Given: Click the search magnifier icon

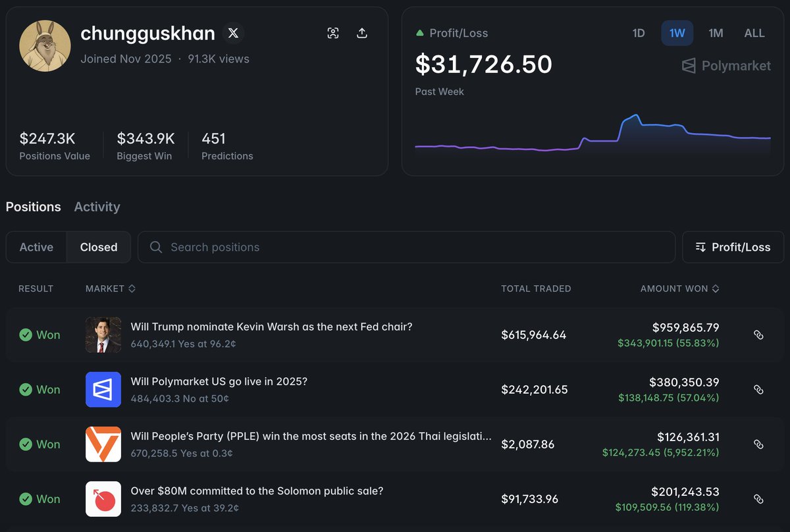Looking at the screenshot, I should [156, 247].
